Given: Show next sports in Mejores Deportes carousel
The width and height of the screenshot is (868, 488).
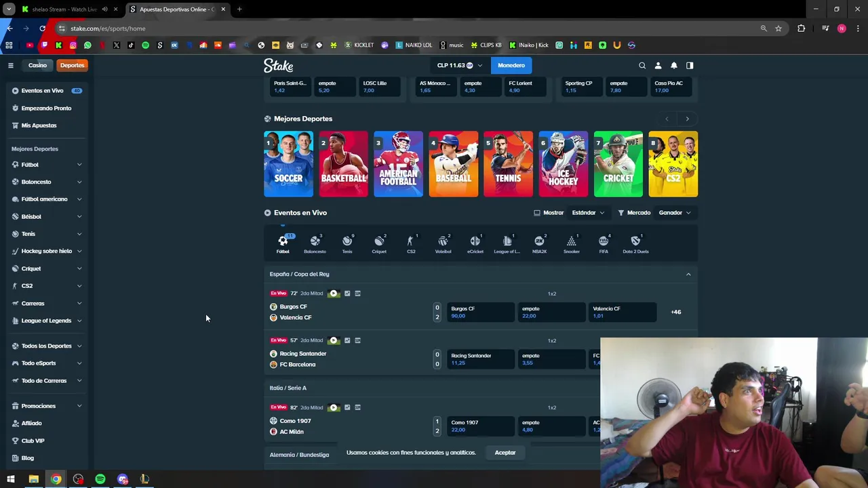Looking at the screenshot, I should 687,119.
